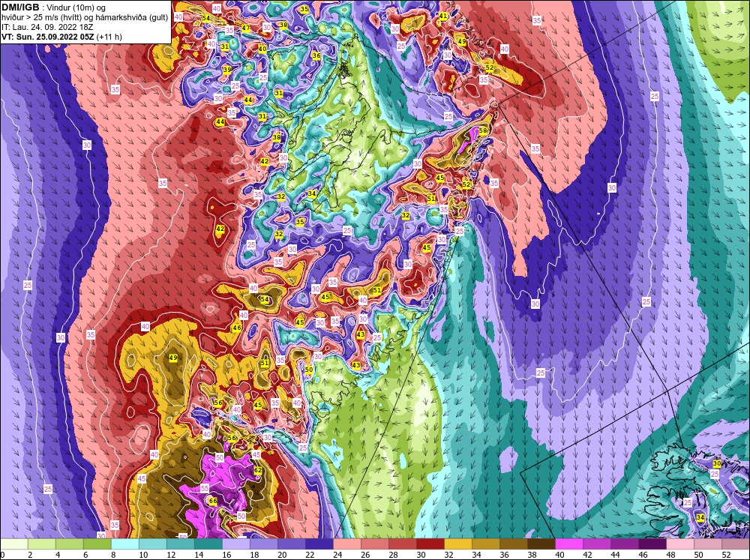Click the yellow gust label "47"
The height and width of the screenshot is (560, 750).
[246, 28]
